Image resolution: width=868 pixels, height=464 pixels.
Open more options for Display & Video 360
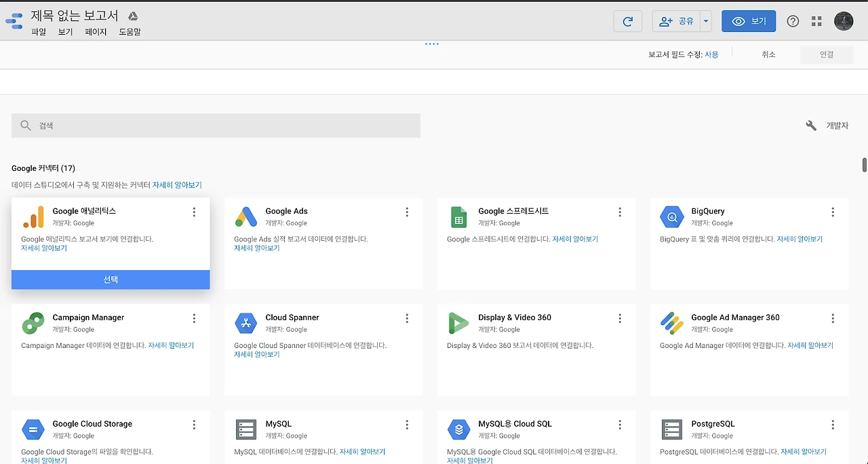tap(620, 319)
